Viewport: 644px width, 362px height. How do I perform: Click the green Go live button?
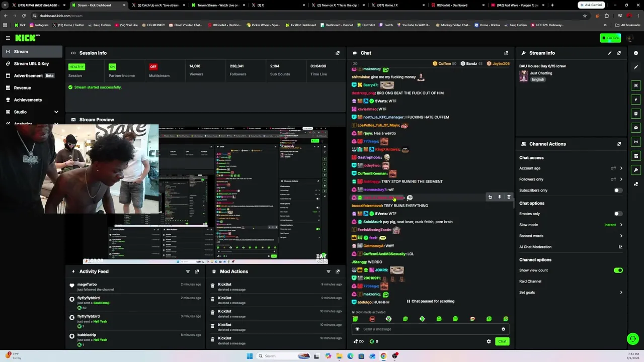610,38
